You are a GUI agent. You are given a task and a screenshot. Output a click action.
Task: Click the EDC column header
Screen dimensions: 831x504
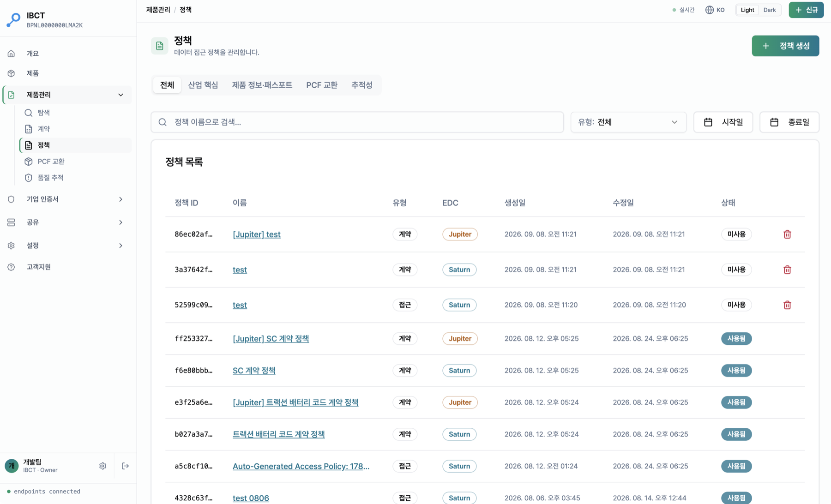point(450,203)
